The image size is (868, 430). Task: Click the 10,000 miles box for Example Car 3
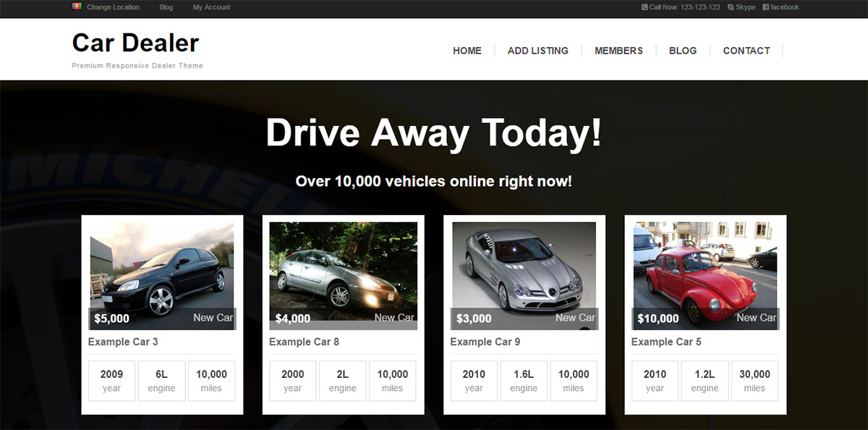211,381
